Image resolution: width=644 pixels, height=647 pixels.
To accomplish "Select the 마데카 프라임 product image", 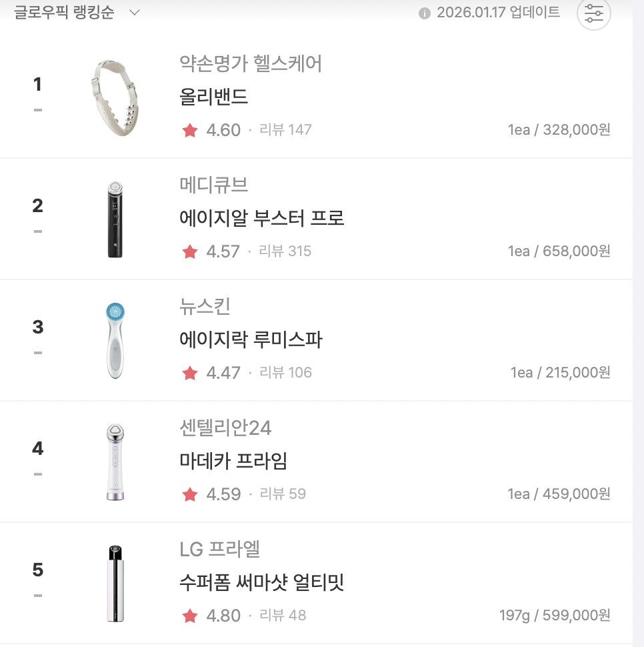I will tap(115, 462).
